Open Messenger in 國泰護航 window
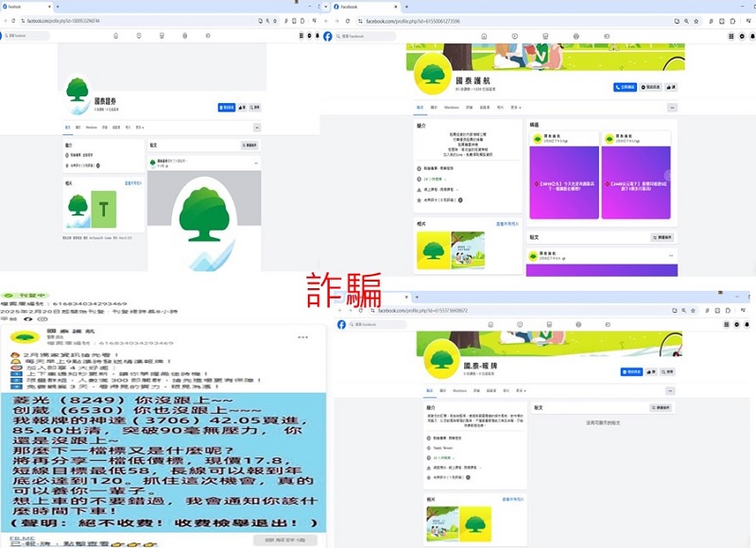 click(x=742, y=36)
